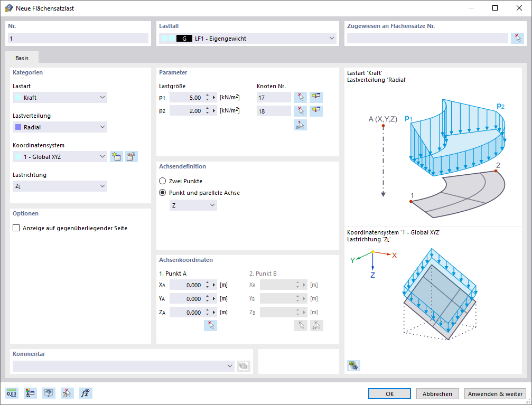Create new coordinate system icon
Viewport: 532px width, 405px height.
click(x=116, y=156)
